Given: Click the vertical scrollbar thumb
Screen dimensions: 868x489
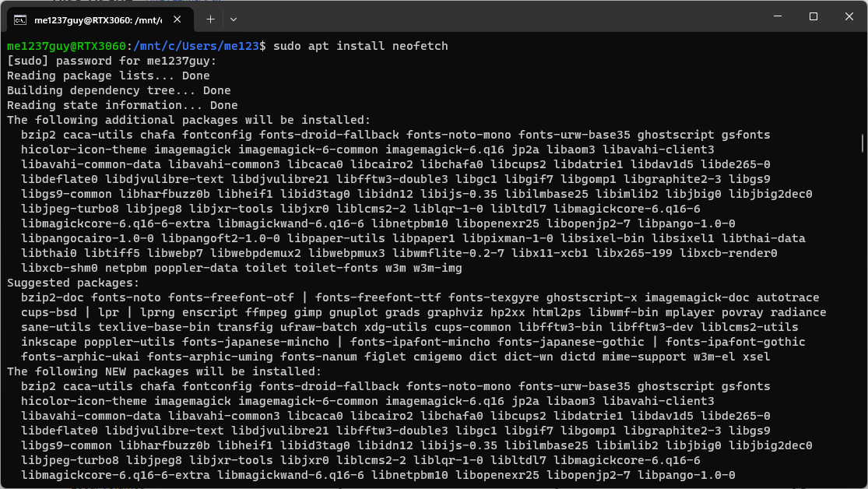Looking at the screenshot, I should click(x=862, y=142).
